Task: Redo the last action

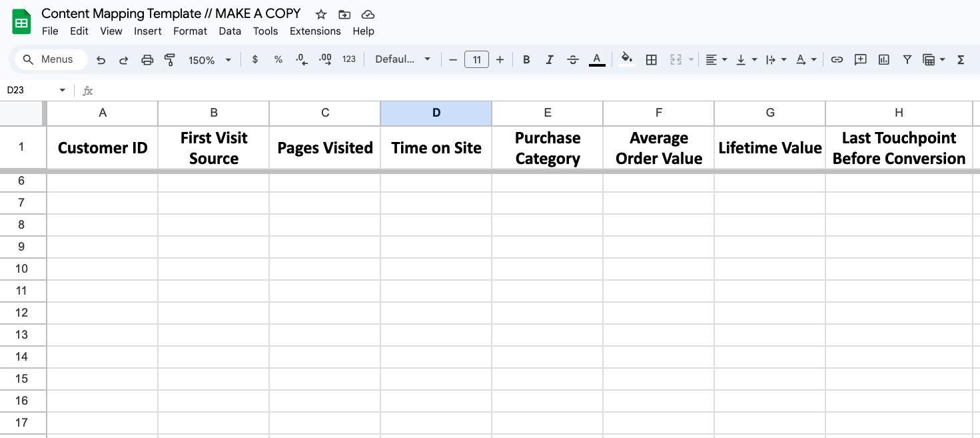Action: coord(124,60)
